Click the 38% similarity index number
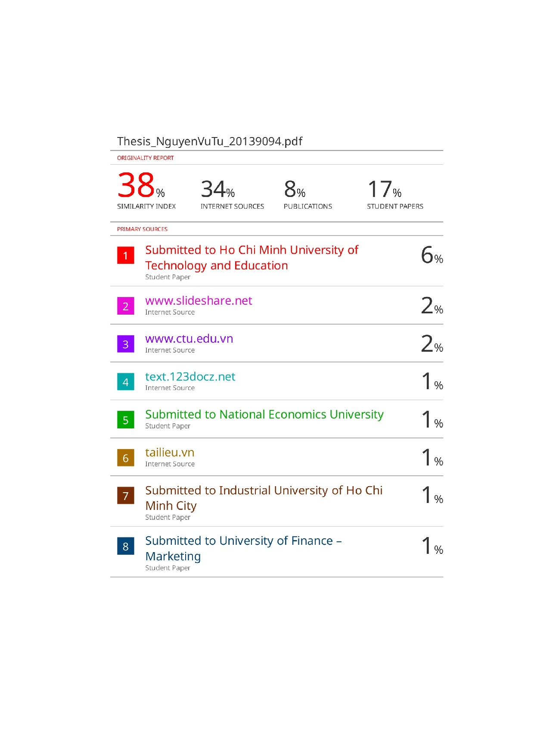This screenshot has height=756, width=534. (140, 185)
